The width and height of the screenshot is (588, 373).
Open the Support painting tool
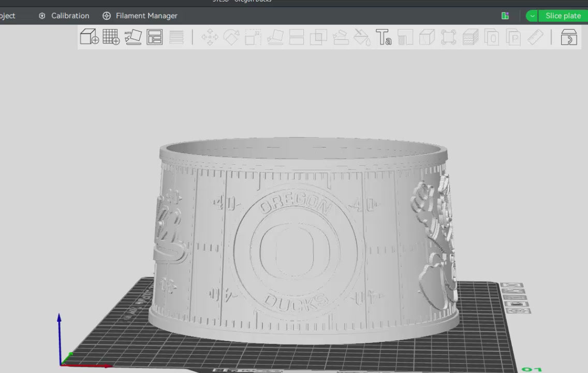pos(341,37)
